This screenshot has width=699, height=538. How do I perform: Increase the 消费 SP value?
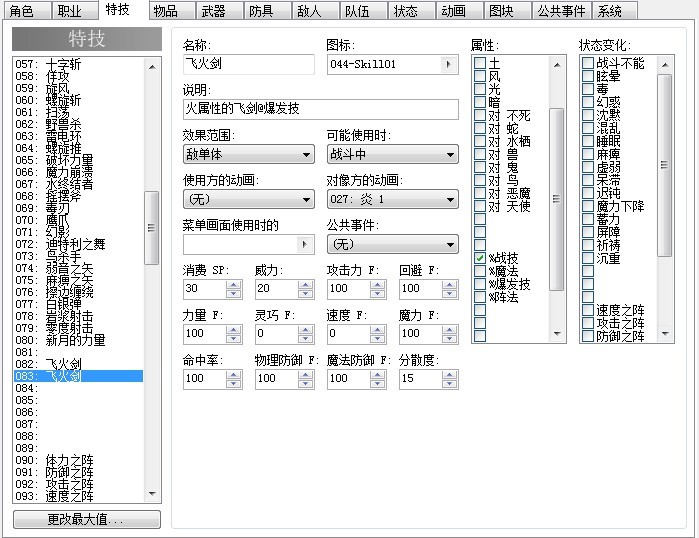pos(234,284)
